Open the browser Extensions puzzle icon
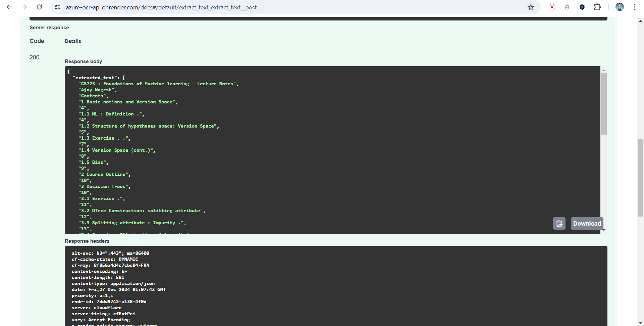 point(597,7)
